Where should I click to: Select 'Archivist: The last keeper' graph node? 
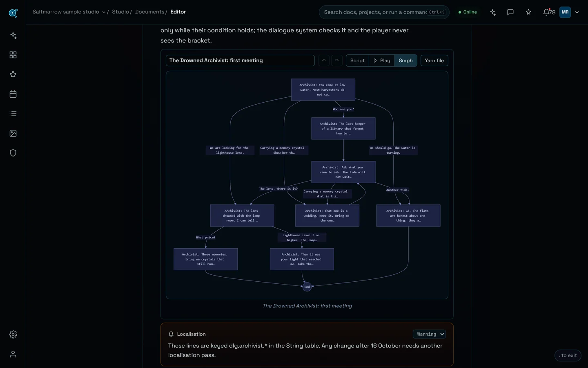coord(343,128)
